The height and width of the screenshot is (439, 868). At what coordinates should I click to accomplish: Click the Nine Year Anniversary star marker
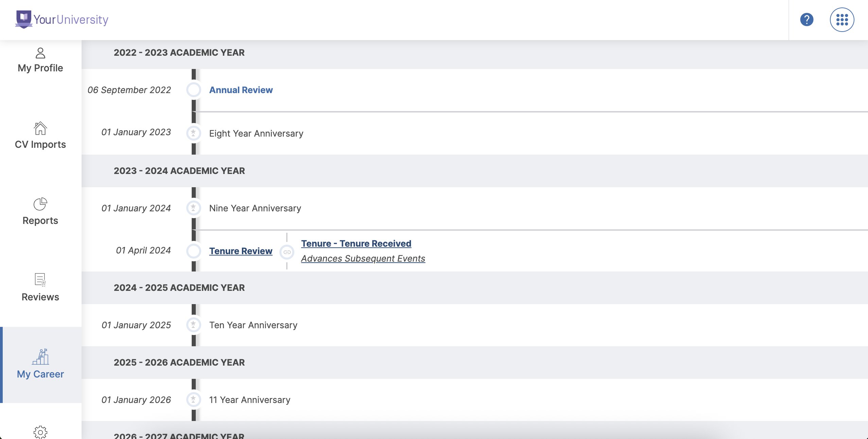193,208
